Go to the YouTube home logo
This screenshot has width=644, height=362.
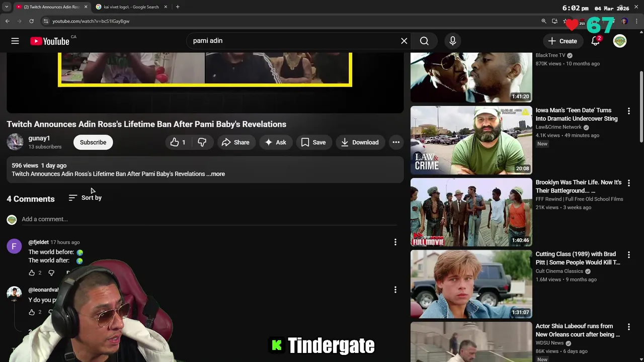(x=49, y=41)
